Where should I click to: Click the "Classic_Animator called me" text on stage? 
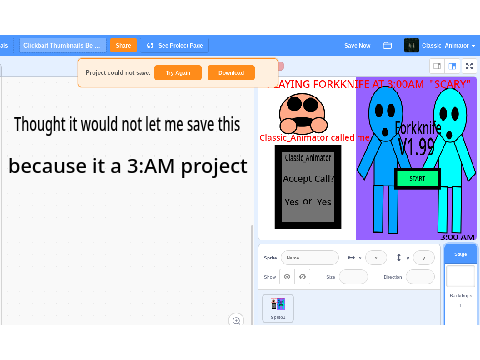[314, 138]
